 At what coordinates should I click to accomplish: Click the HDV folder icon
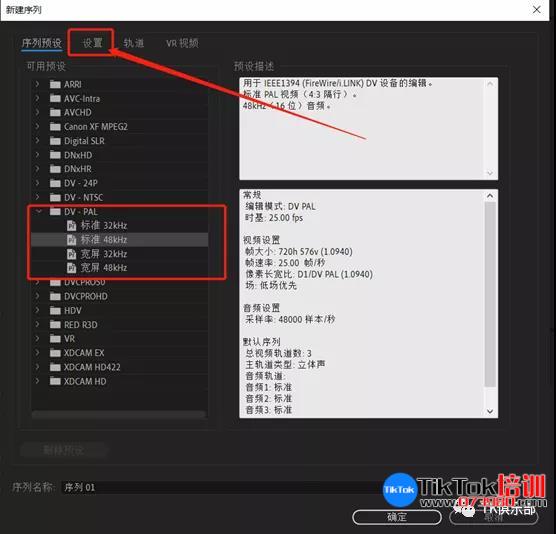point(55,311)
